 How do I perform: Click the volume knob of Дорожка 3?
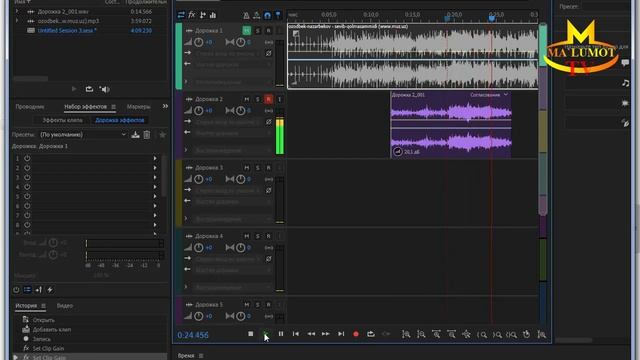pos(199,179)
